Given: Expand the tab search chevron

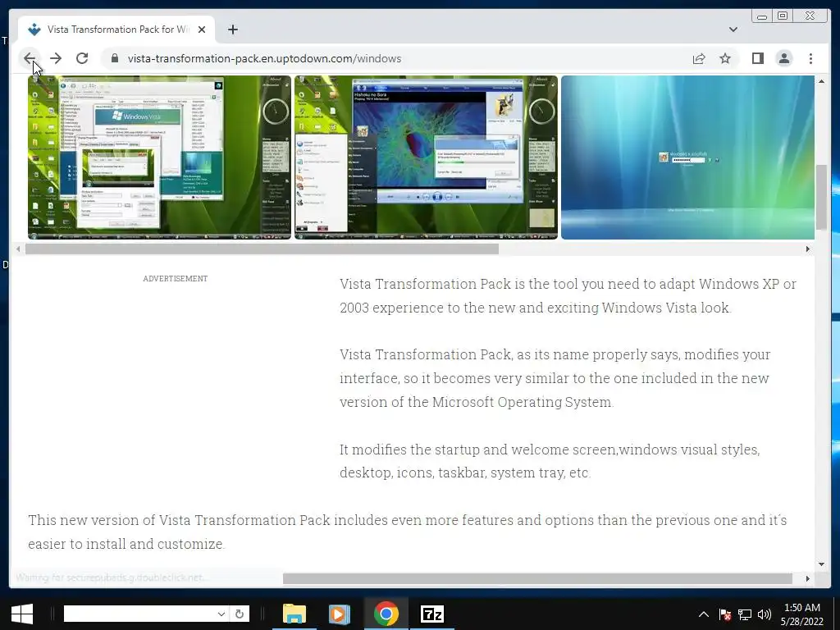Looking at the screenshot, I should pyautogui.click(x=733, y=30).
